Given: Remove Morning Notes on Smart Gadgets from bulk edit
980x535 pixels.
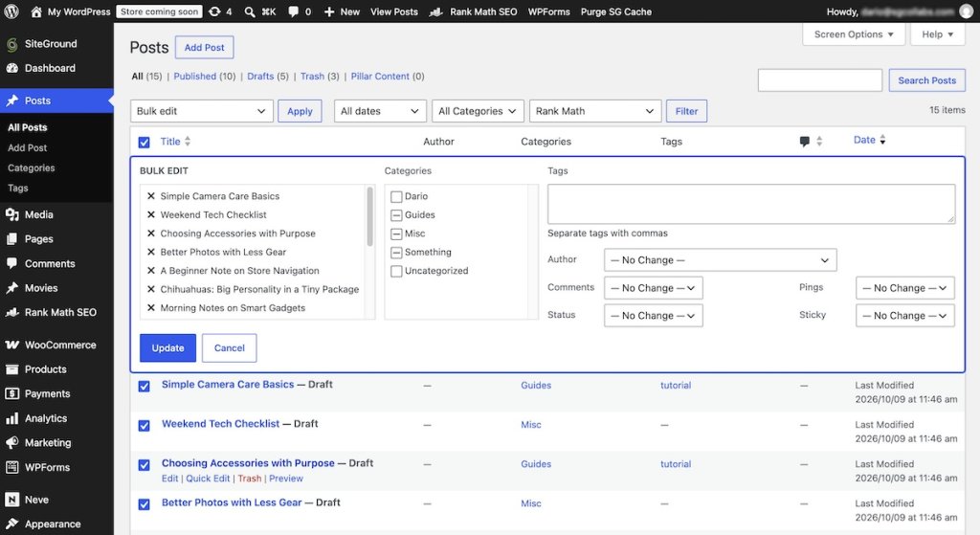Looking at the screenshot, I should click(x=150, y=307).
